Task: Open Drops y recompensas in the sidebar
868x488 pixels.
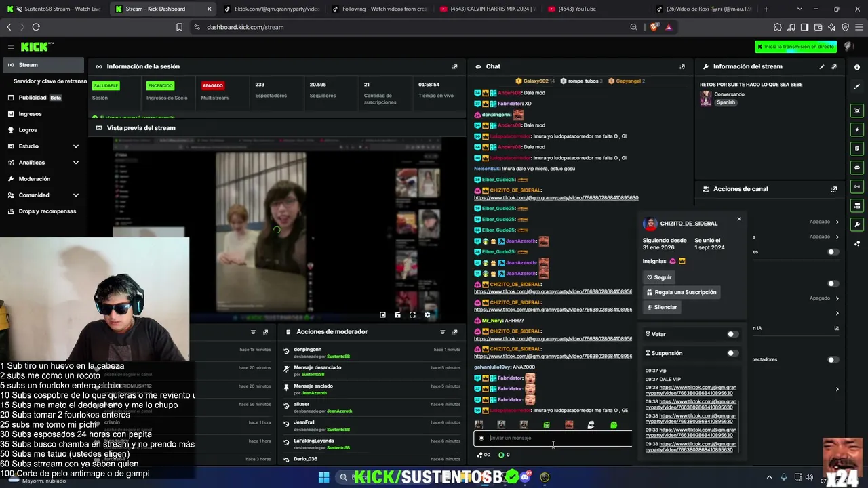Action: pyautogui.click(x=44, y=211)
